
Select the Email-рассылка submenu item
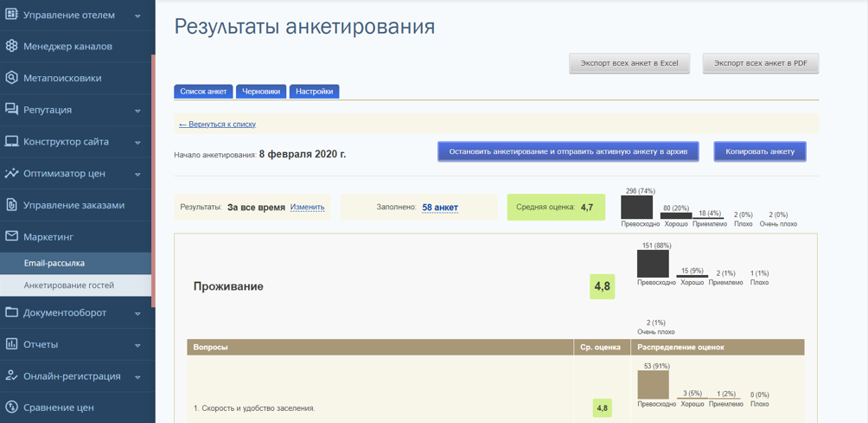(75, 264)
